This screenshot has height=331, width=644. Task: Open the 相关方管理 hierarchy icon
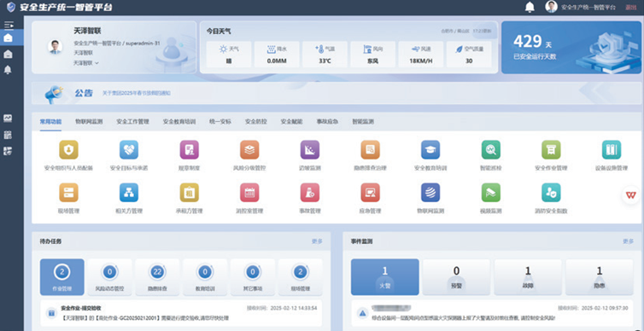point(129,192)
